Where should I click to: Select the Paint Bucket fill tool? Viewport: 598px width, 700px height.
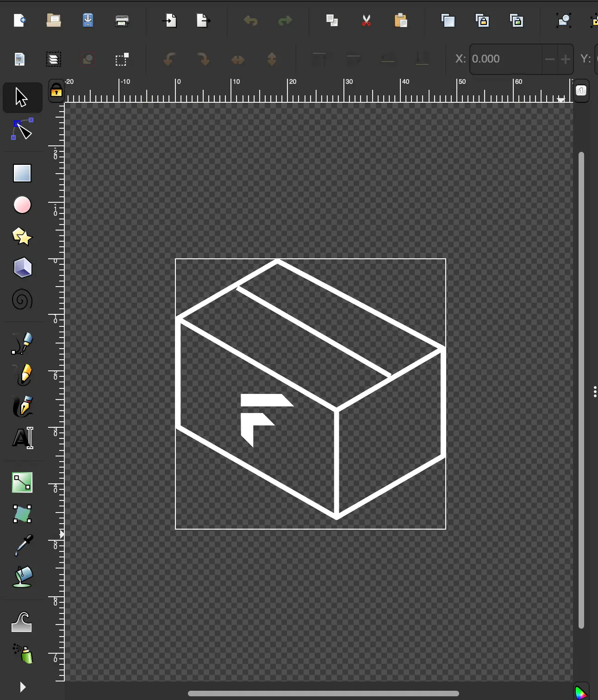(x=22, y=577)
